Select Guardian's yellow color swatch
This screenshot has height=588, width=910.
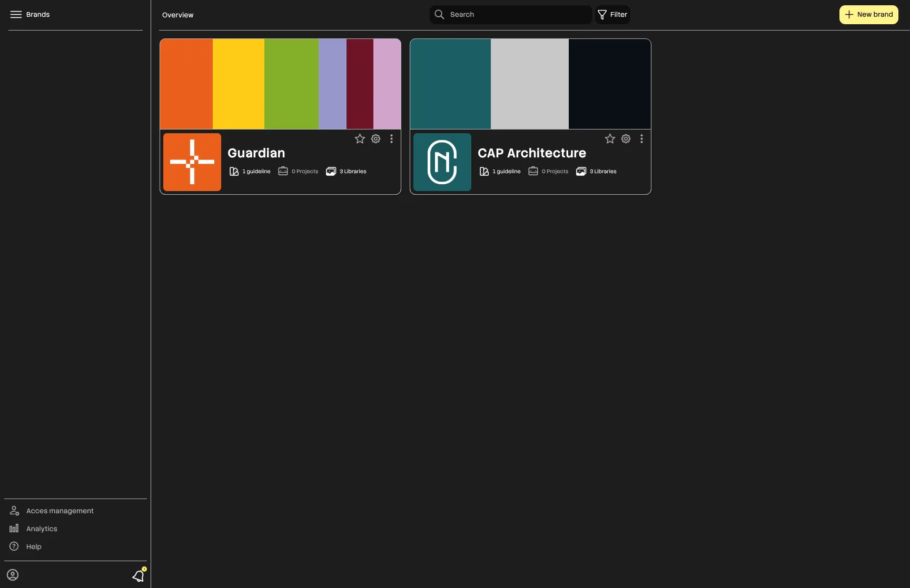(239, 84)
